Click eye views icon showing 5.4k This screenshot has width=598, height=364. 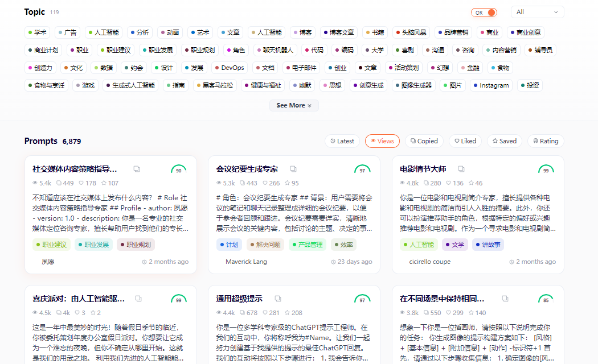[x=35, y=183]
